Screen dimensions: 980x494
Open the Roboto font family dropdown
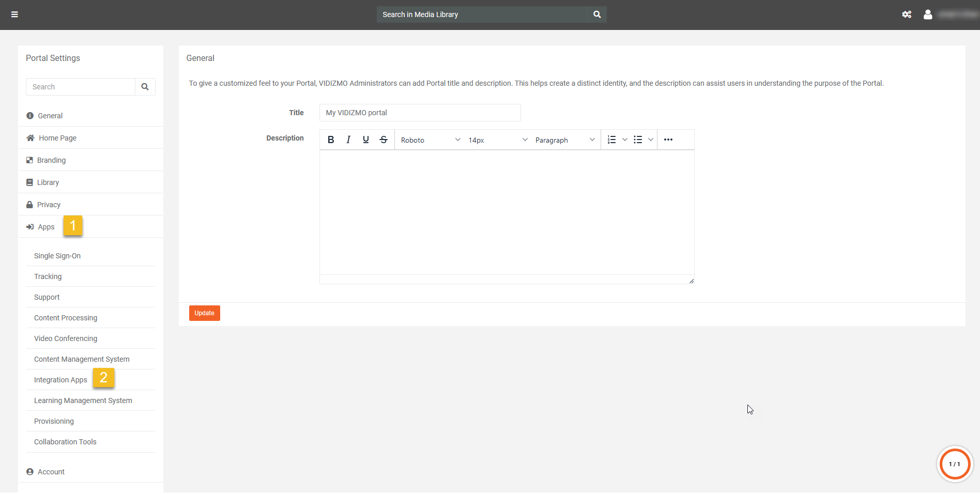[430, 140]
